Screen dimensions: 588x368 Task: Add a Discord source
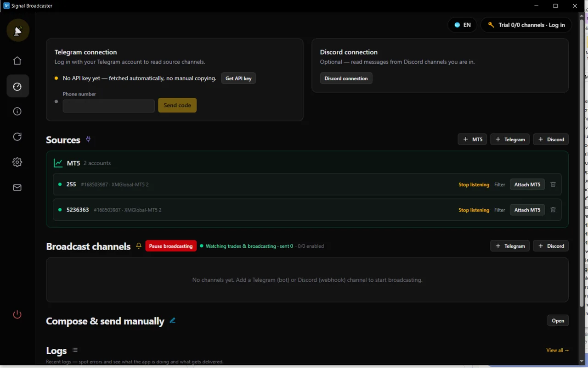click(551, 139)
